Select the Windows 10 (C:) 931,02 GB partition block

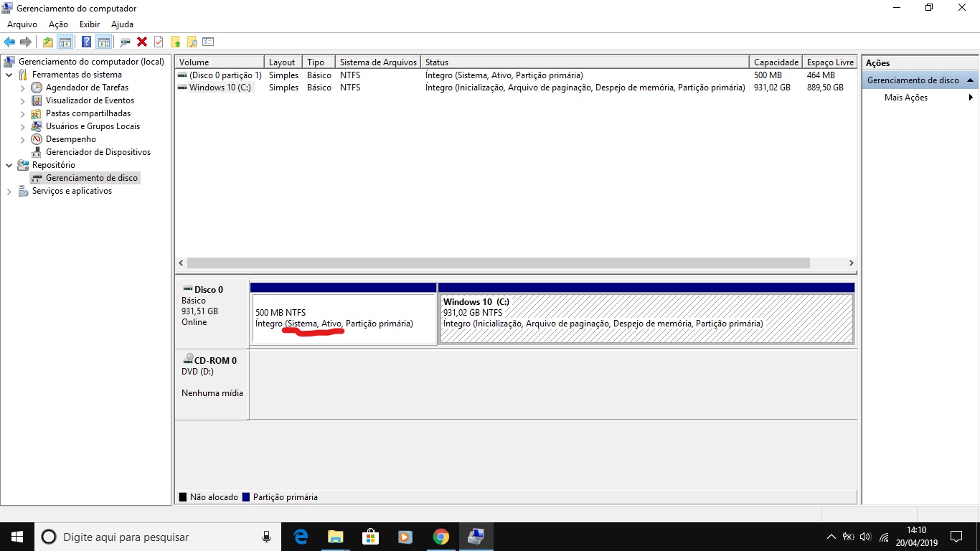[646, 319]
